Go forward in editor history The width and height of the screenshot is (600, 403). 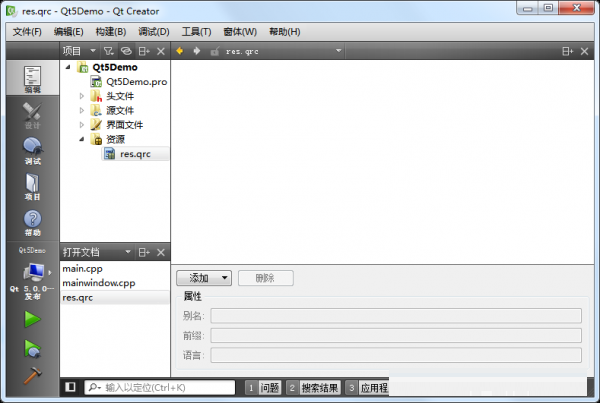pos(197,51)
